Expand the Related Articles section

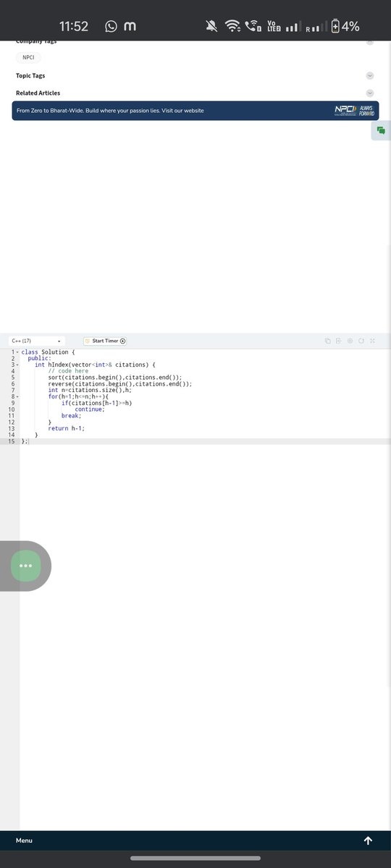370,93
